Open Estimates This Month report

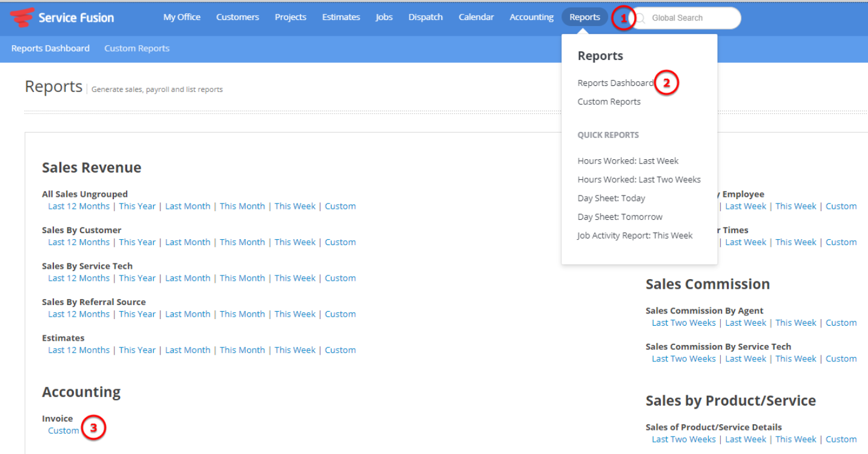click(x=242, y=350)
